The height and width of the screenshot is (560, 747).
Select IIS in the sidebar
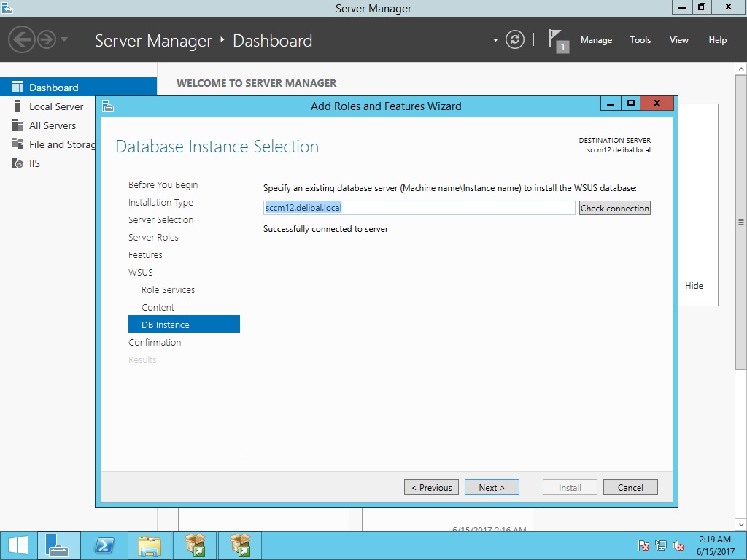(x=34, y=163)
